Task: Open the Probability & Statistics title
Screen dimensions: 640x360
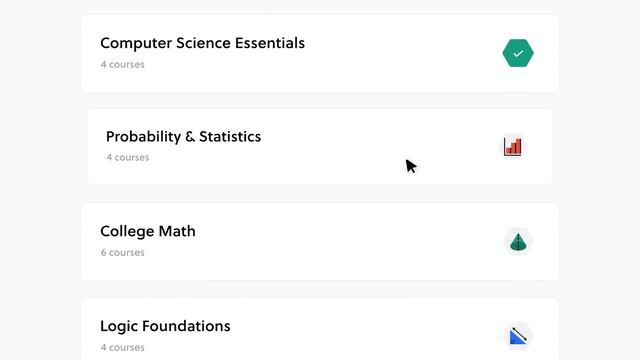Action: (x=183, y=137)
